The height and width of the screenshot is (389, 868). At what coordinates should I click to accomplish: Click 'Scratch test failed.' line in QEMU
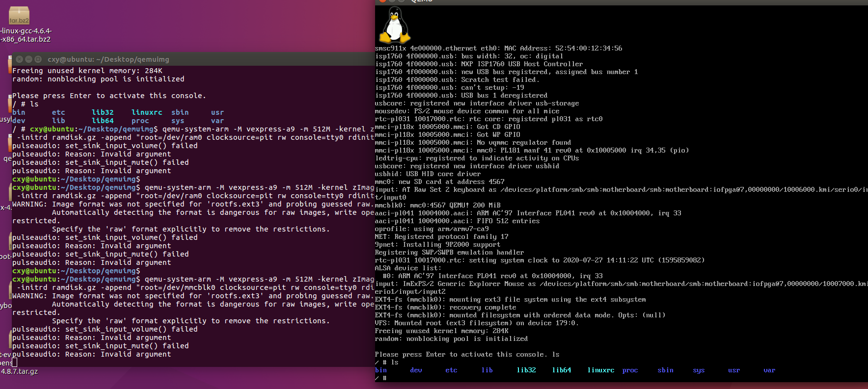[458, 80]
